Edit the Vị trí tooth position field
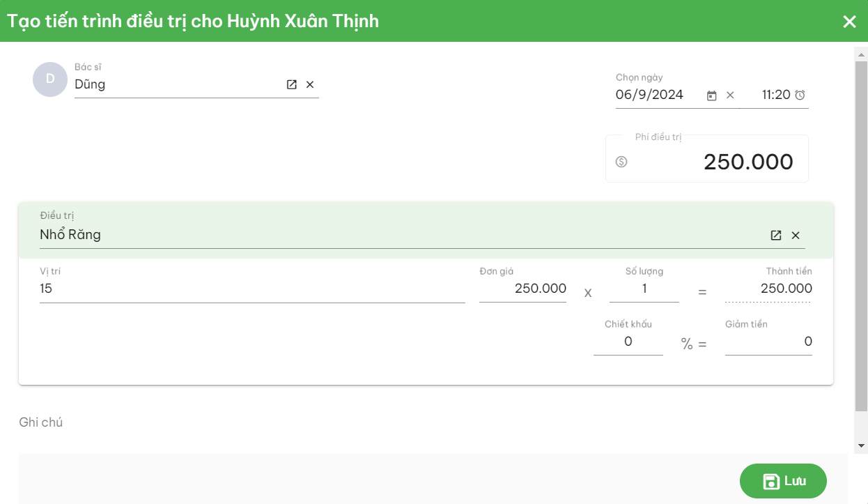The image size is (868, 504). [251, 289]
